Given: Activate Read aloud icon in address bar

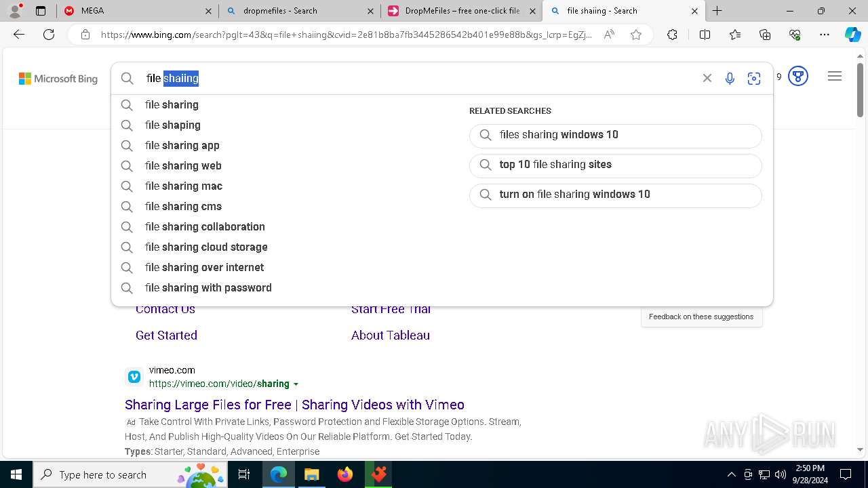Looking at the screenshot, I should pyautogui.click(x=609, y=35).
